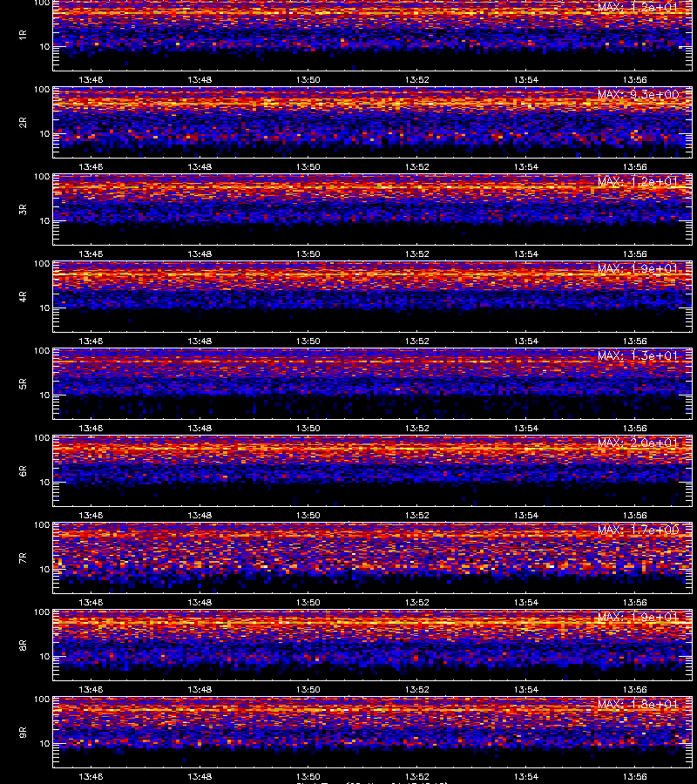Click the 10 y-axis tick label of panel 4R
The width and height of the screenshot is (697, 784).
click(x=44, y=308)
